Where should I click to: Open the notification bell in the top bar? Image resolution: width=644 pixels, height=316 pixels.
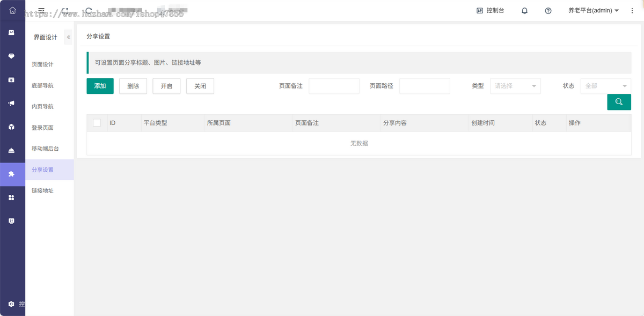pos(524,10)
